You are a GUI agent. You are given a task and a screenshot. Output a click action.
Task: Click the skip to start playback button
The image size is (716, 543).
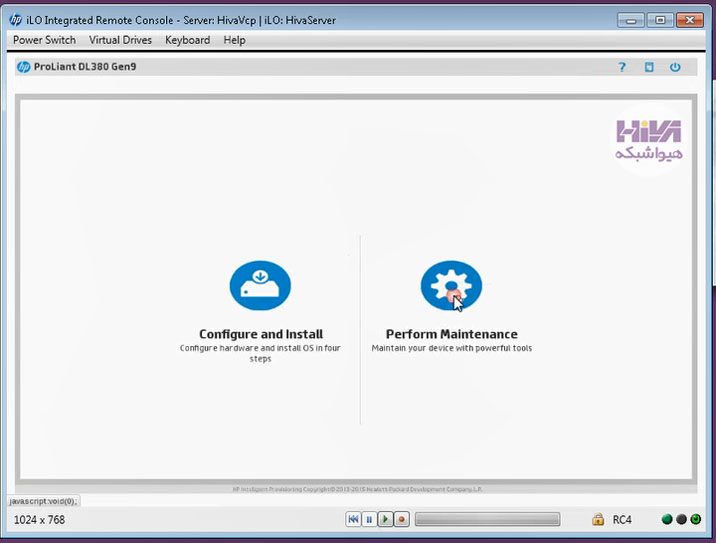[353, 519]
